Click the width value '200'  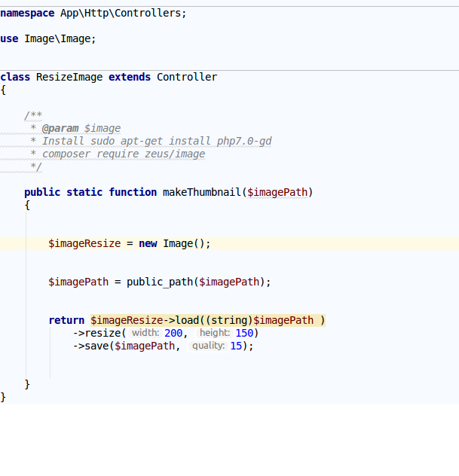tap(173, 334)
